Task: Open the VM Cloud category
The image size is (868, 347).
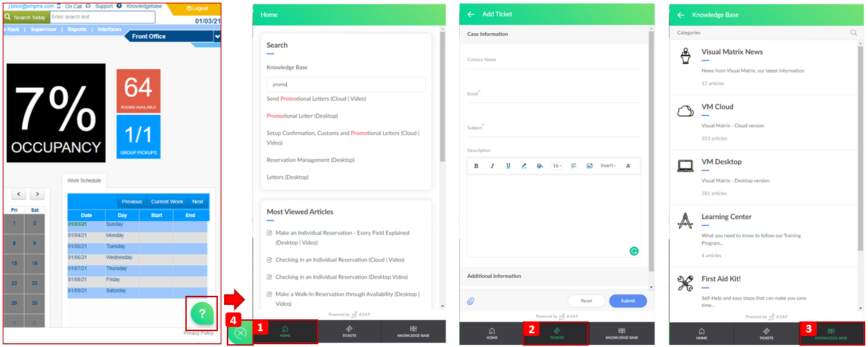Action: (717, 107)
